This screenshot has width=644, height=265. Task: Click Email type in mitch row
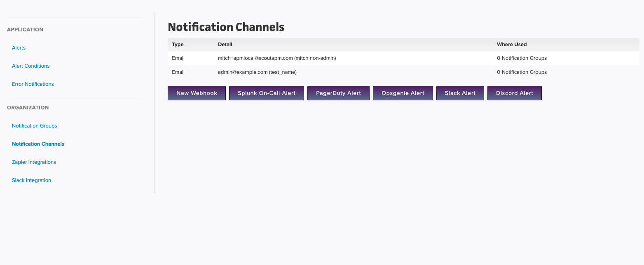(x=178, y=58)
